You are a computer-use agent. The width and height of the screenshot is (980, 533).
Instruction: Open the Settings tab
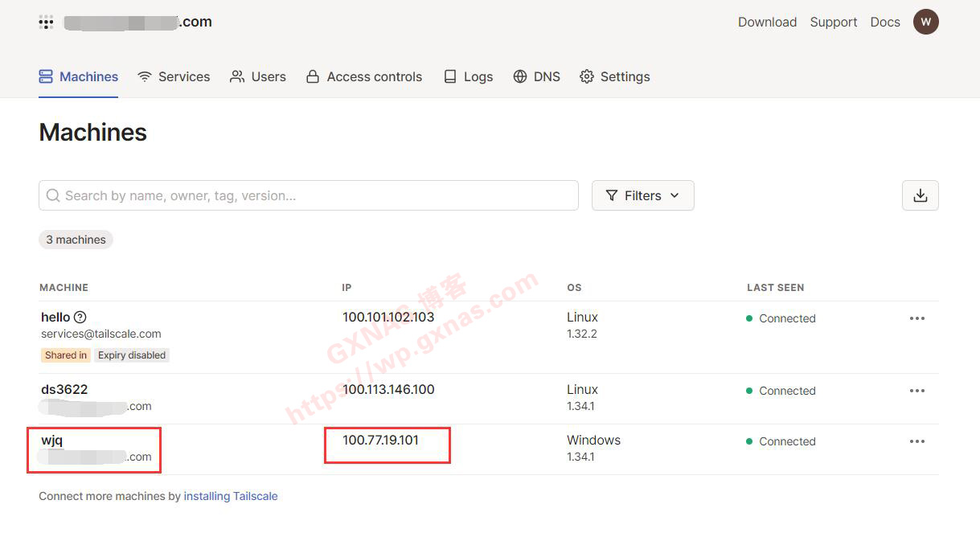point(615,76)
